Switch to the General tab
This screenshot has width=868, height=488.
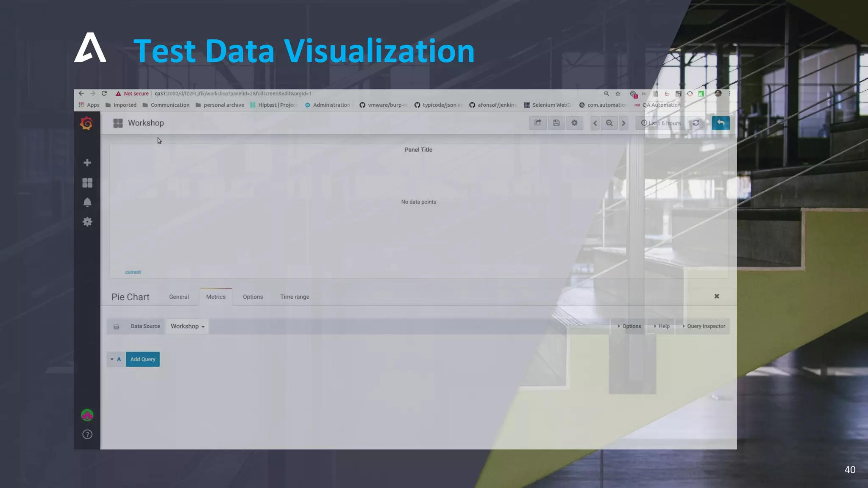179,297
